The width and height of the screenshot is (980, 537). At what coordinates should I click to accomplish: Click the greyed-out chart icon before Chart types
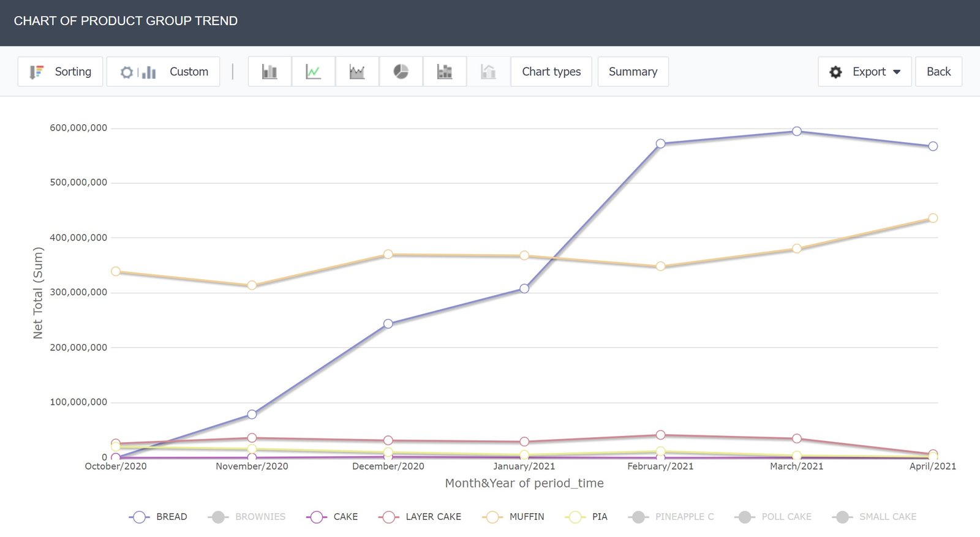pyautogui.click(x=488, y=72)
